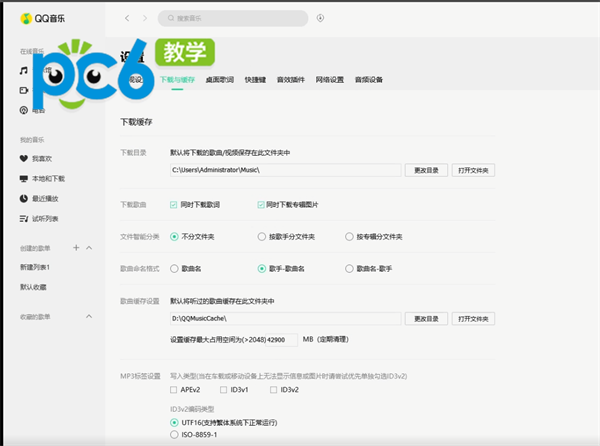The image size is (600, 446).
Task: Select UTF16 encoding radio option
Action: click(x=174, y=423)
